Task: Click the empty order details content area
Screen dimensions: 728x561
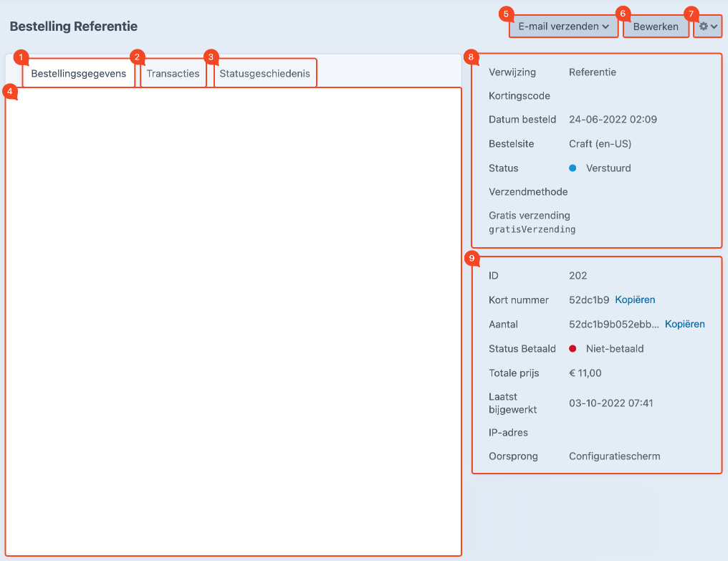Action: (x=233, y=322)
